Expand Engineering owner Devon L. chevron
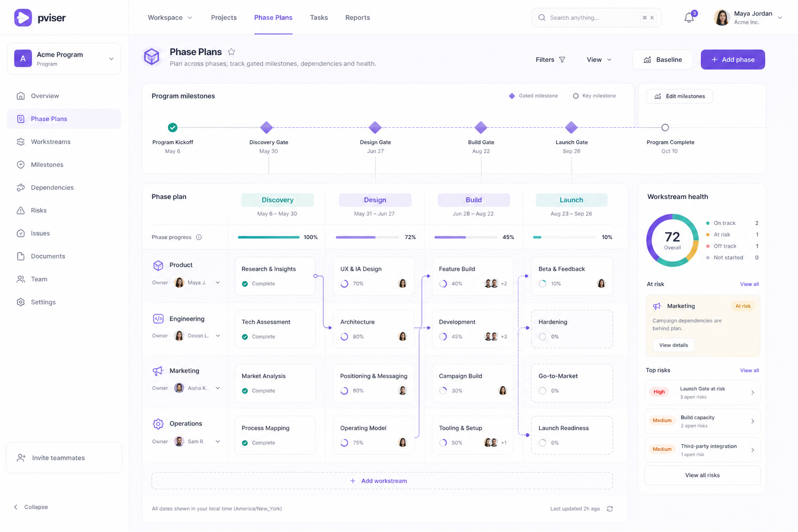 (x=218, y=336)
